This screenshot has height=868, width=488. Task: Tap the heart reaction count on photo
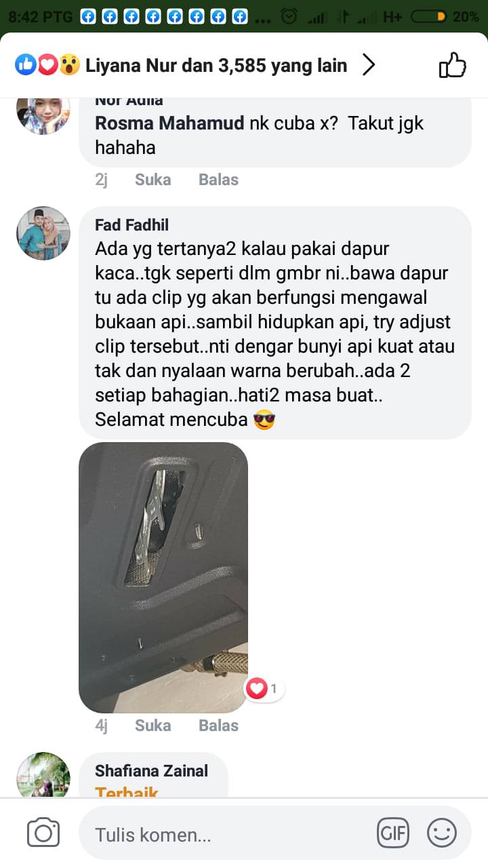264,689
